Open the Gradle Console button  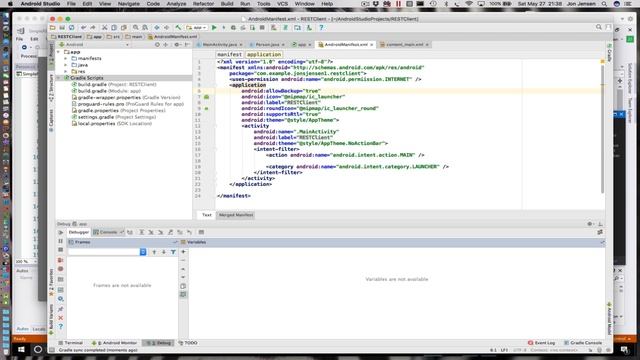pyautogui.click(x=583, y=343)
